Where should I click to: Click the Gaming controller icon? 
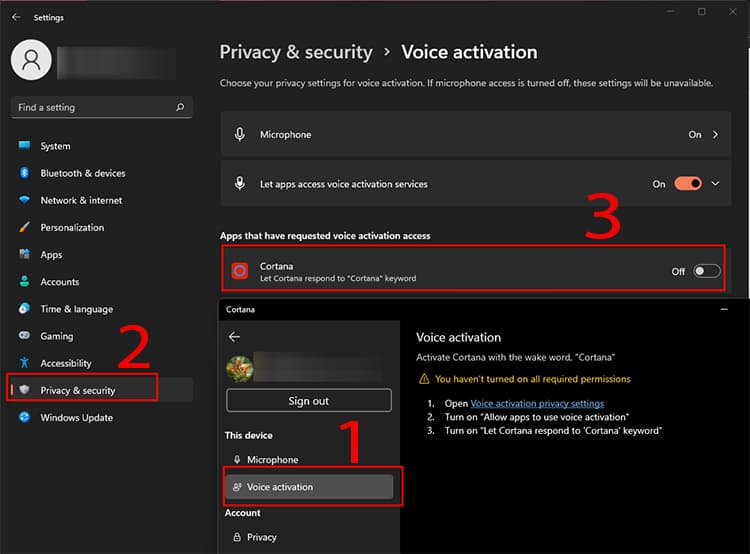tap(24, 335)
